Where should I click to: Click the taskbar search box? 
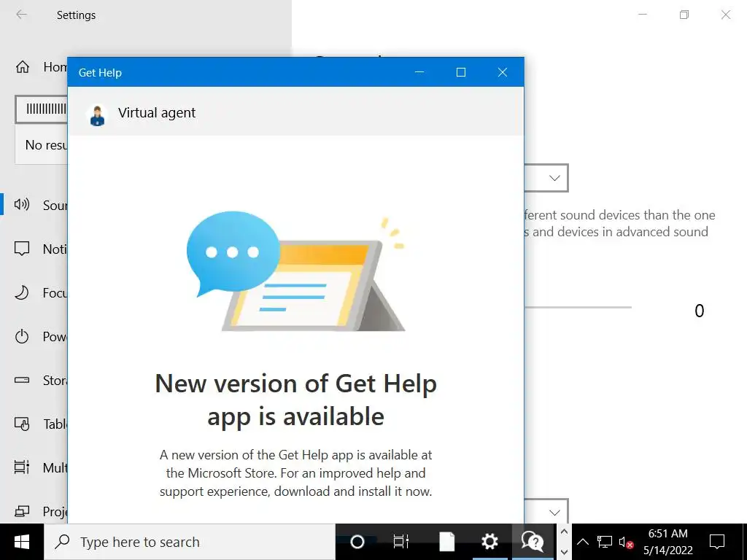click(x=190, y=542)
